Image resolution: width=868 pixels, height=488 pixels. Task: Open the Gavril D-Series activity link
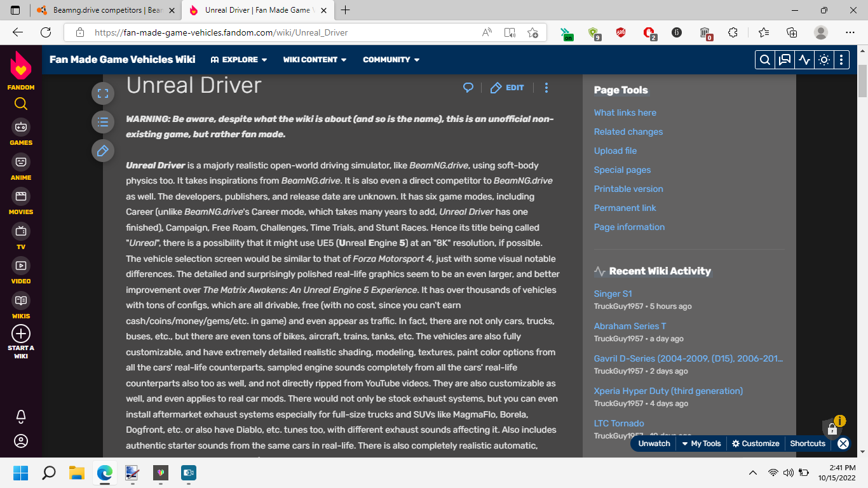[689, 358]
